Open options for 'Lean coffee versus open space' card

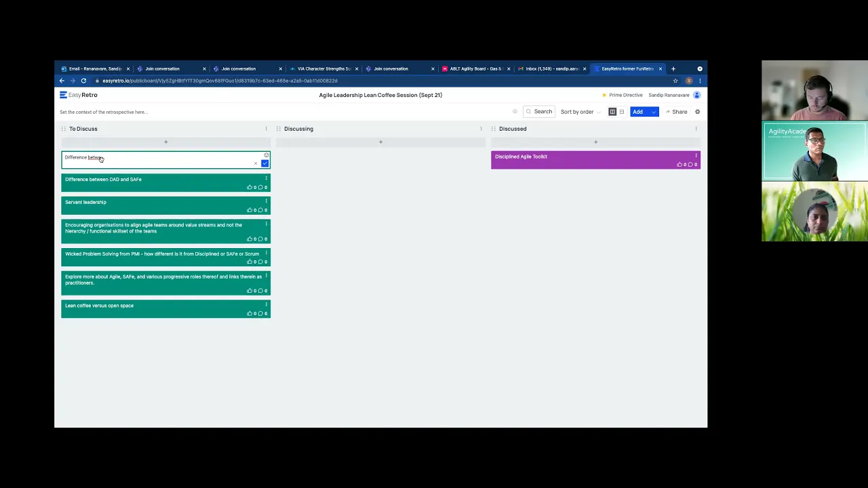266,304
